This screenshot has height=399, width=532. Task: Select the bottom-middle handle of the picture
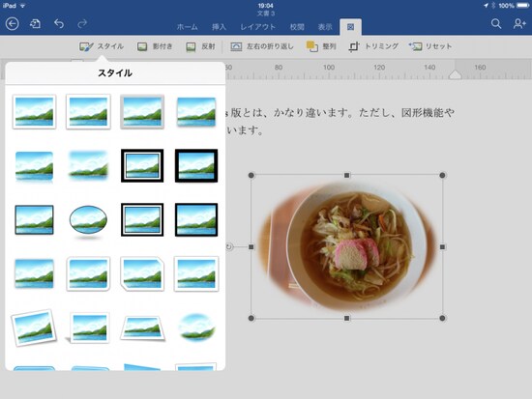tap(346, 318)
